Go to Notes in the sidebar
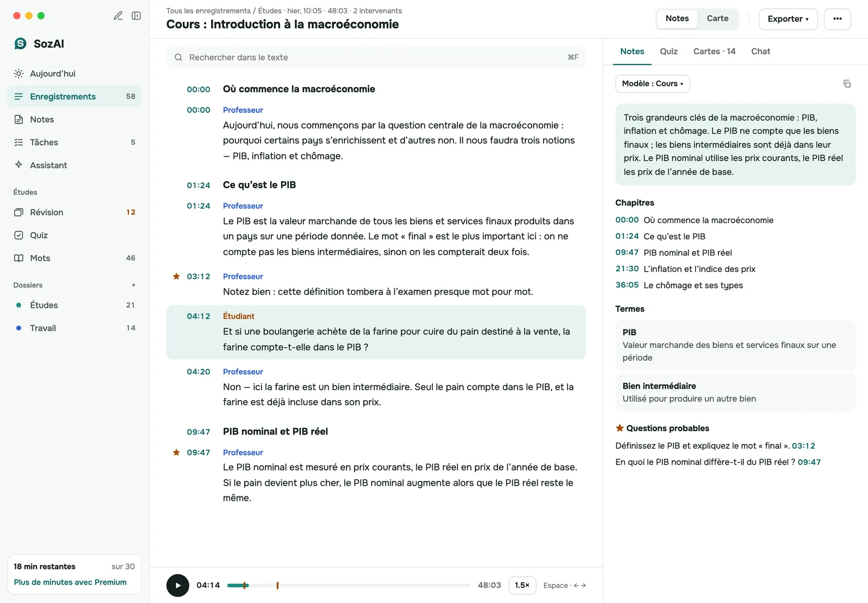This screenshot has width=868, height=603. coord(74,119)
